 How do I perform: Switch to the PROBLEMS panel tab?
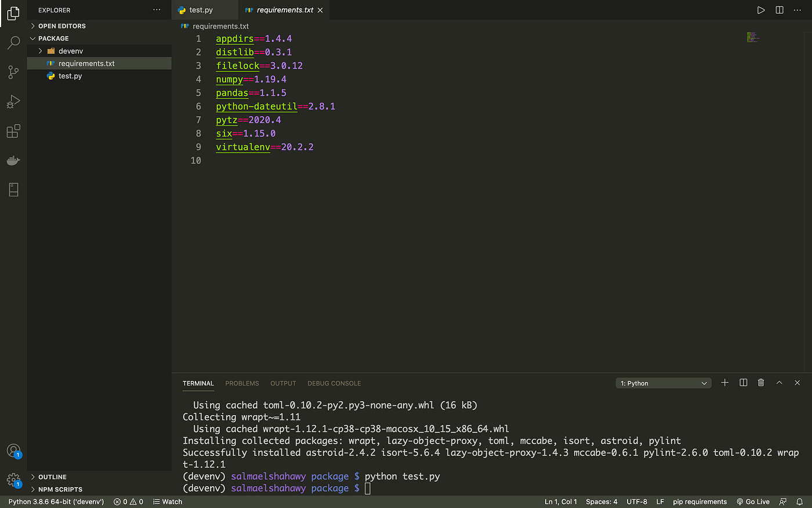(x=242, y=383)
